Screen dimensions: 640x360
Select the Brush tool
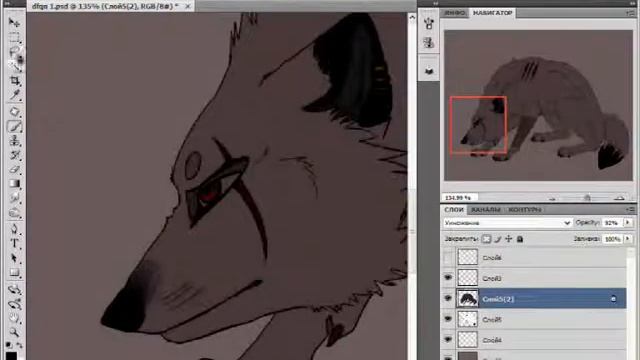[x=14, y=127]
